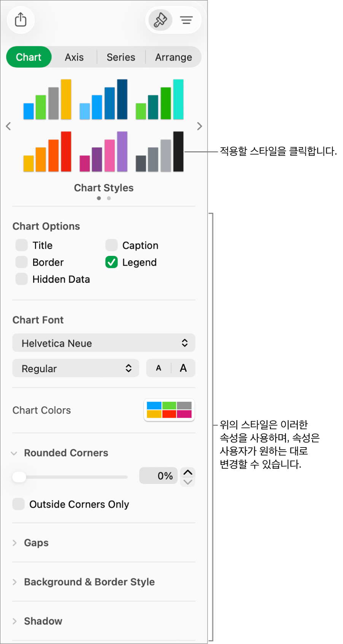Switch to the Series tab
This screenshot has height=644, width=343.
pyautogui.click(x=121, y=57)
